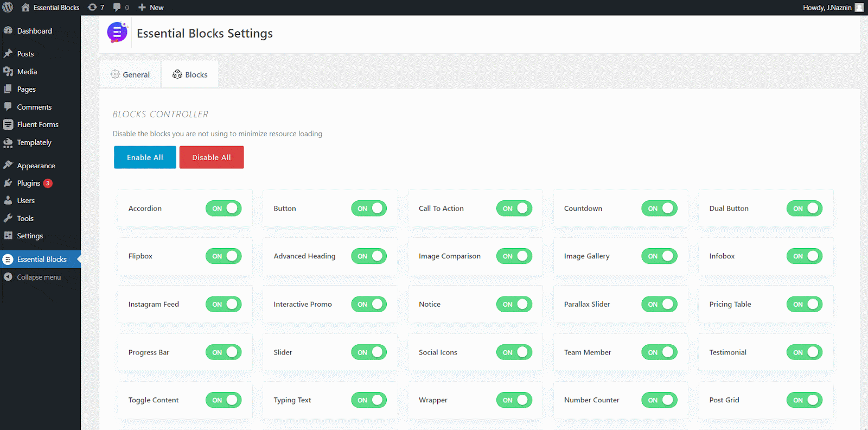Click the Essential Blocks purple logo

pos(117,33)
